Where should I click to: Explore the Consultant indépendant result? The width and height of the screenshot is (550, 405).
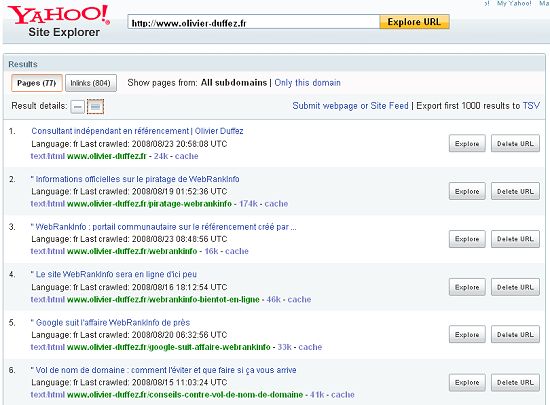coord(467,143)
